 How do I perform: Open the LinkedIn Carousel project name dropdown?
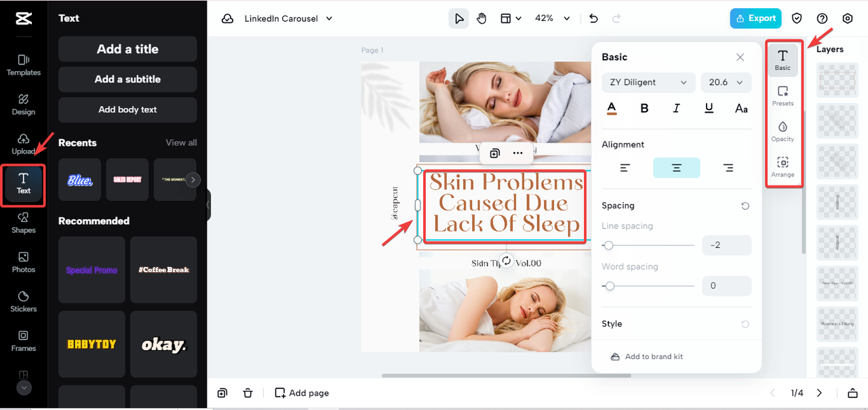point(288,18)
